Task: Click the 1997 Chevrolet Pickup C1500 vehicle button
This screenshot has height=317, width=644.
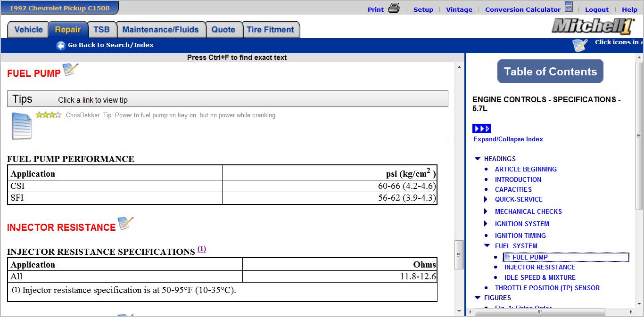Action: point(59,8)
